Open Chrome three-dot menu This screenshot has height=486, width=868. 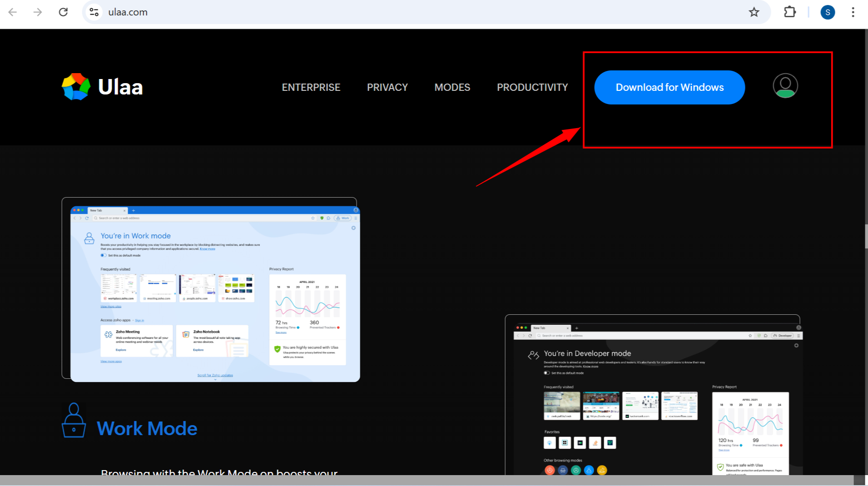click(x=853, y=12)
